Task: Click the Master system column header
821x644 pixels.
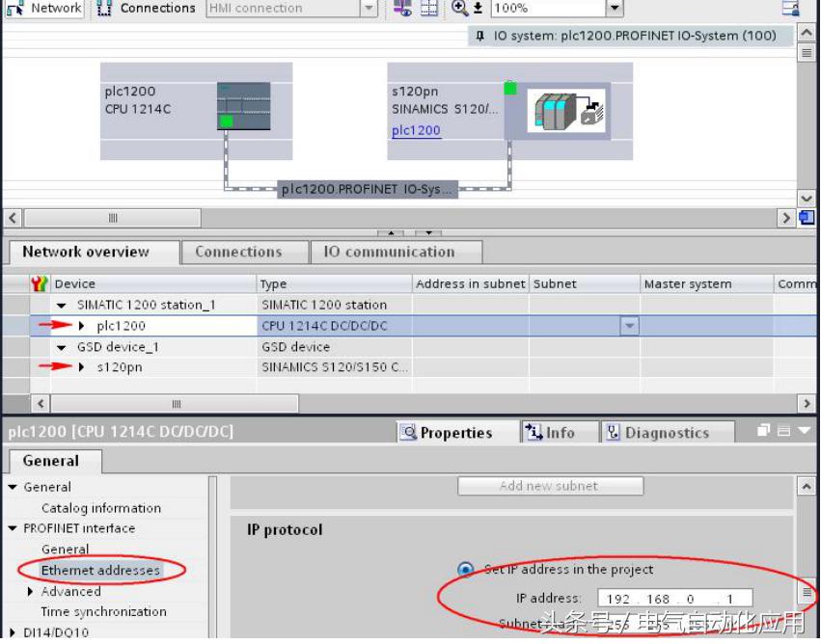Action: [706, 284]
